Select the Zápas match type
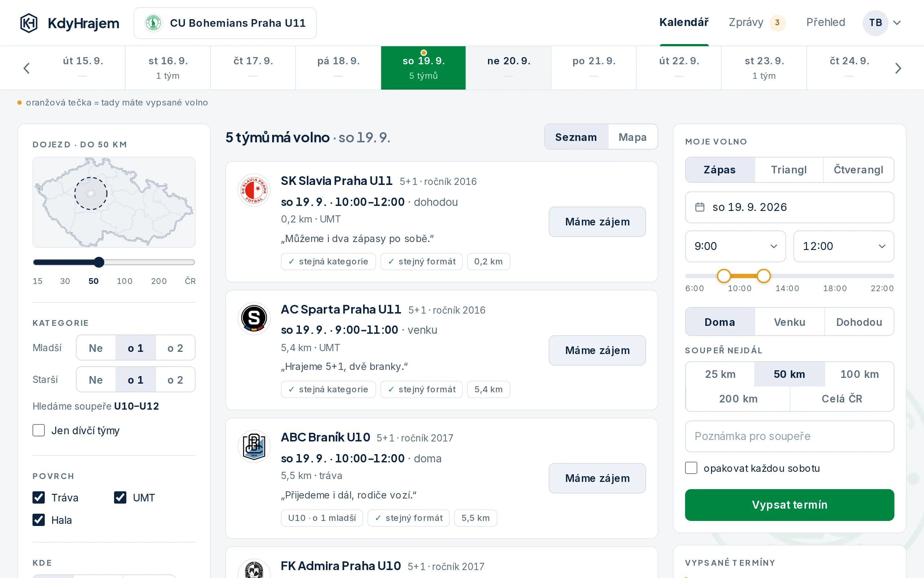Image resolution: width=924 pixels, height=578 pixels. pos(720,170)
